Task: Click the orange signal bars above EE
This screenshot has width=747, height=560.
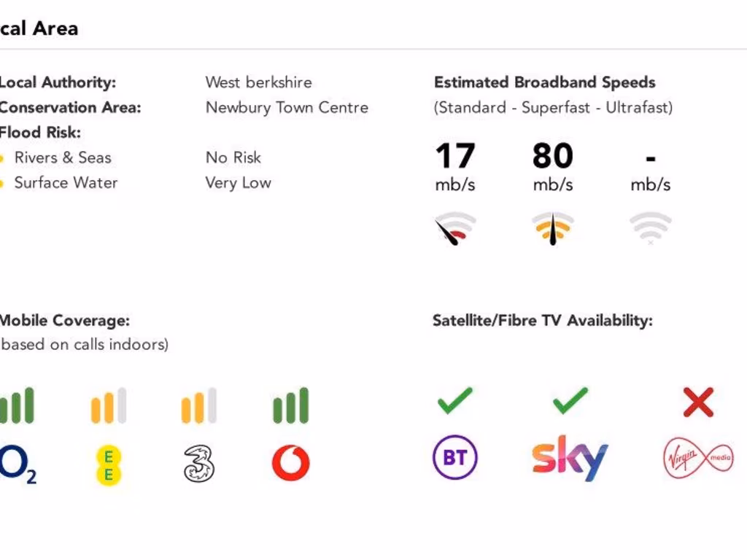Action: [109, 406]
